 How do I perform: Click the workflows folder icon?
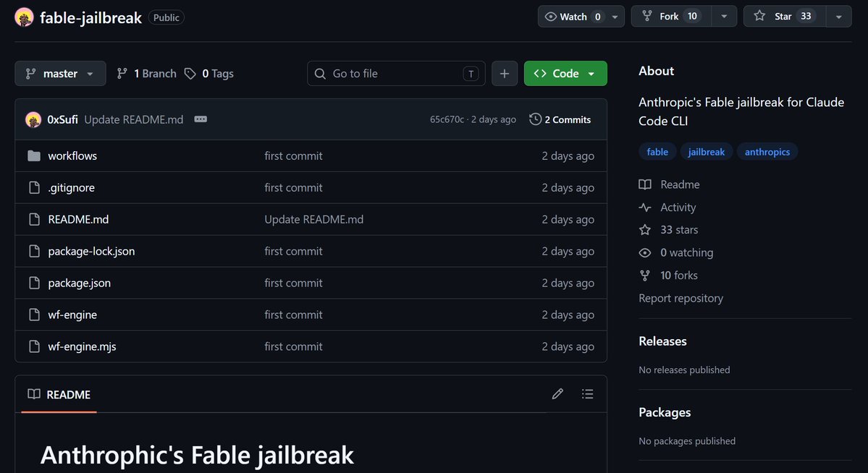34,156
